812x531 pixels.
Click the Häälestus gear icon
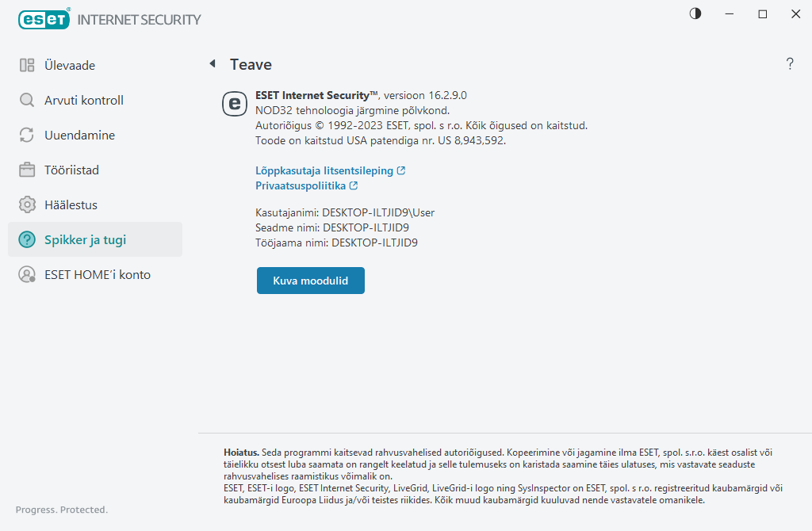27,205
